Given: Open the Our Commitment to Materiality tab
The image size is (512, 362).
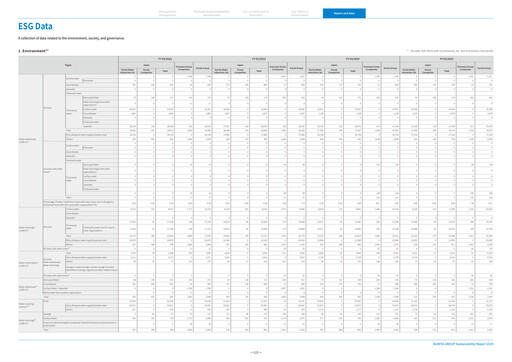Looking at the screenshot, I should (x=256, y=13).
